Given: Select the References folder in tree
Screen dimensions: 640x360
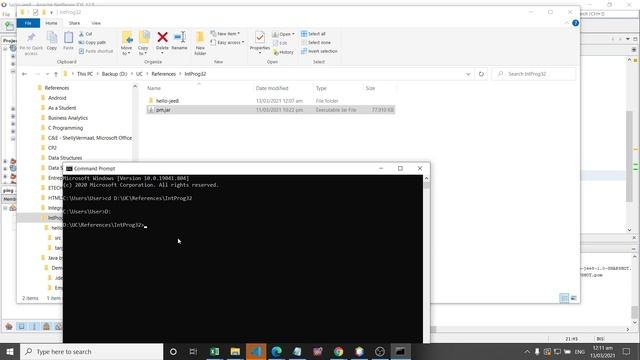Looking at the screenshot, I should [x=57, y=88].
